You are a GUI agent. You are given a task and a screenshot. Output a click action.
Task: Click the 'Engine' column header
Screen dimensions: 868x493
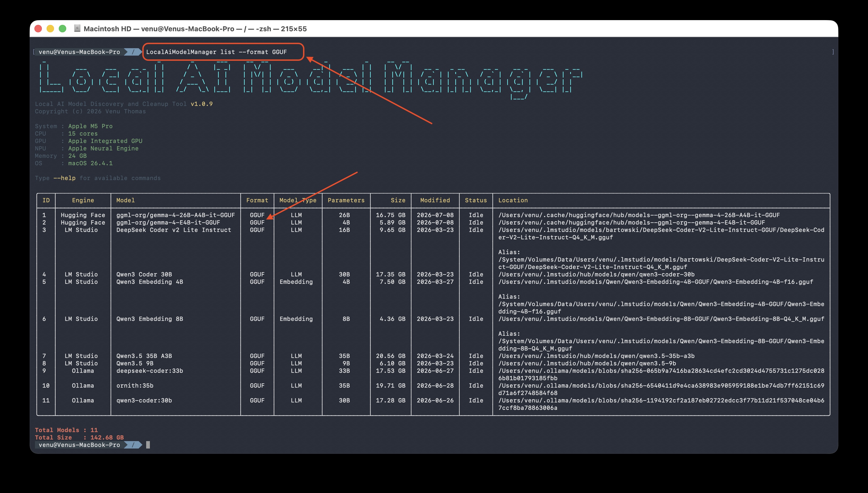coord(83,200)
